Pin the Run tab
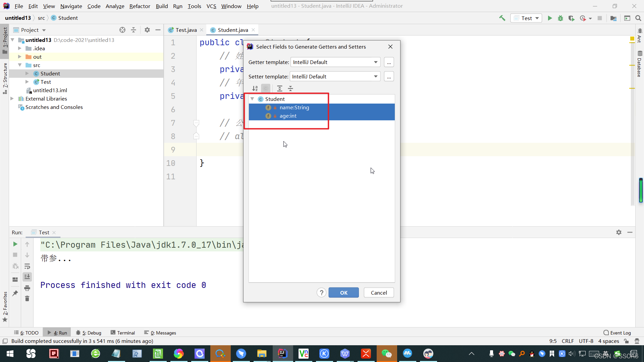Image resolution: width=644 pixels, height=362 pixels. coord(15,293)
